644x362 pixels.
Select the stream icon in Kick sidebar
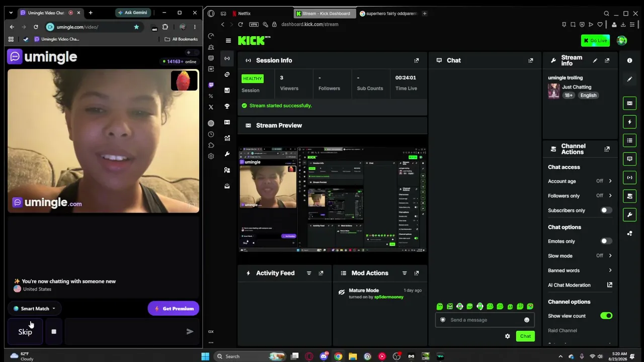[x=227, y=59]
